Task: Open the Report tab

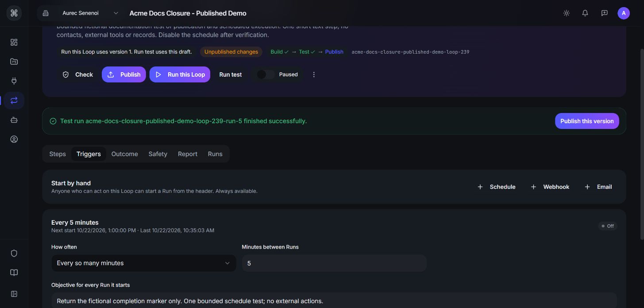Action: tap(188, 154)
